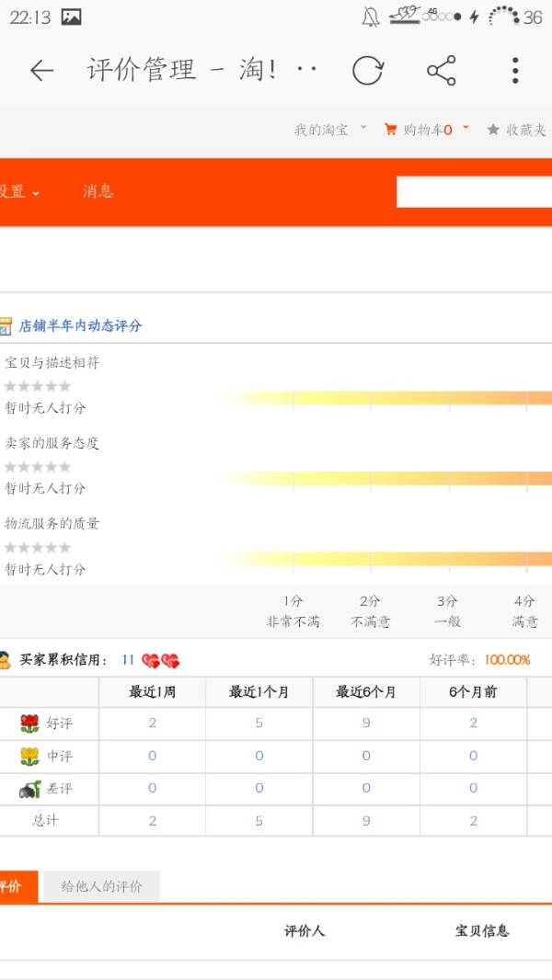Tap the 宝贝与描述相符 score bar
The width and height of the screenshot is (552, 980).
387,398
